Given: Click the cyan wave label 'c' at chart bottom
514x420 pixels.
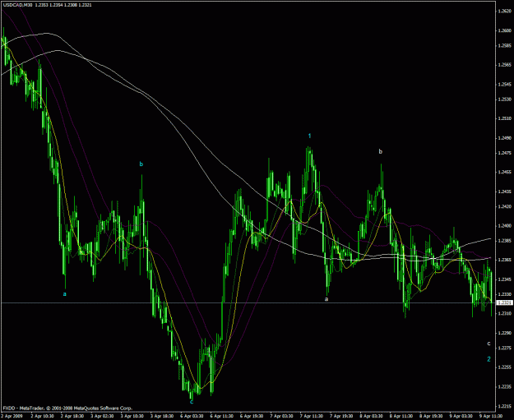Looking at the screenshot, I should click(192, 402).
